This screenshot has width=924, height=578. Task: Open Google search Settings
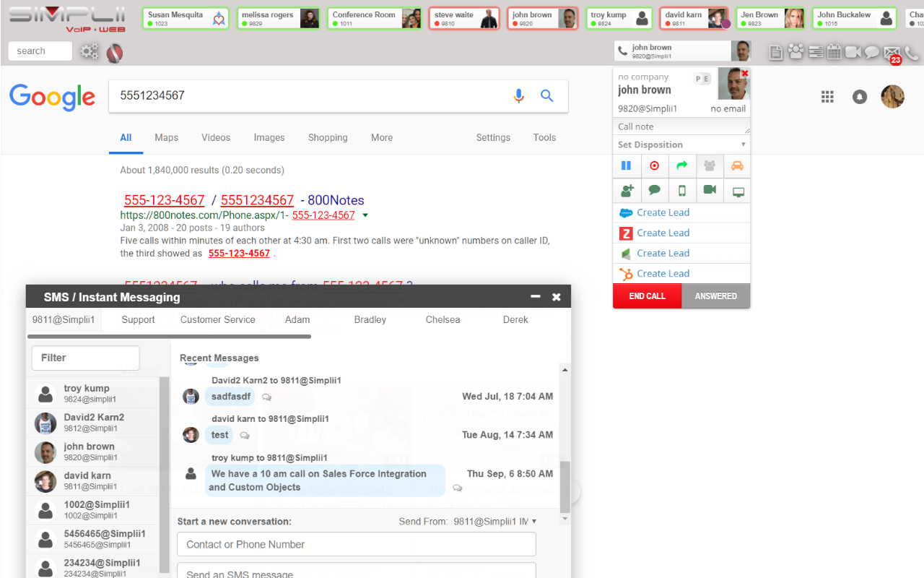pos(493,137)
